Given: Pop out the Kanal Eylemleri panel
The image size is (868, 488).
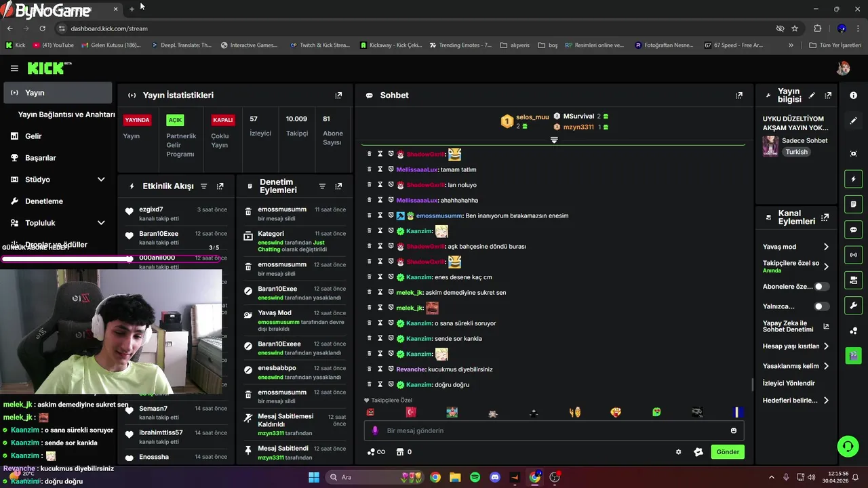Looking at the screenshot, I should pyautogui.click(x=825, y=218).
